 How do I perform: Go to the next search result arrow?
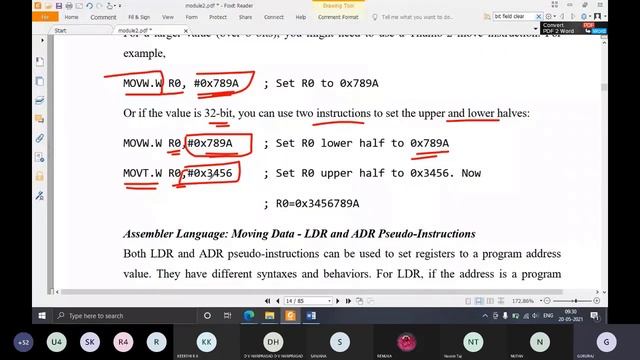(x=572, y=16)
